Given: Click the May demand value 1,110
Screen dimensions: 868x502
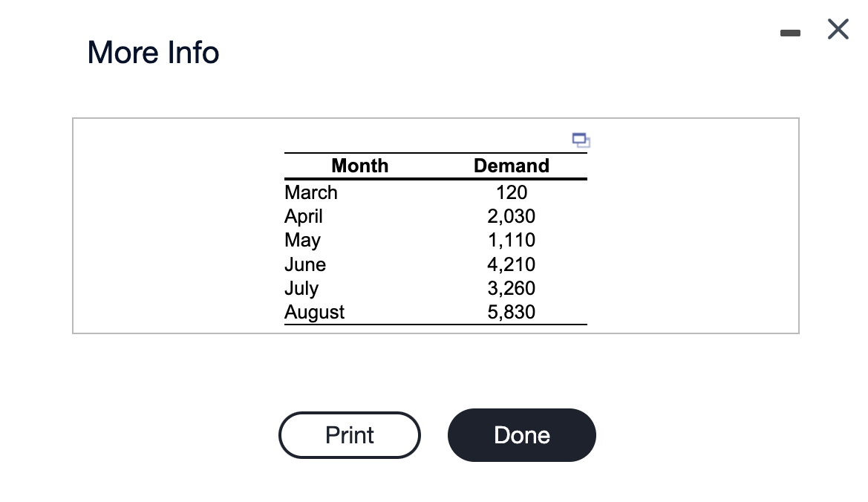Looking at the screenshot, I should pyautogui.click(x=511, y=240).
